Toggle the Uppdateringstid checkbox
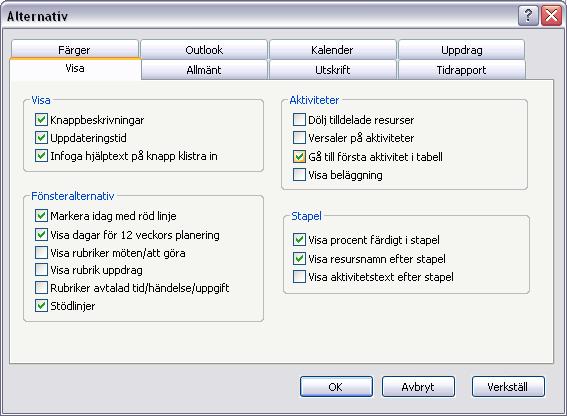Screen dimensions: 567x416 click(41, 137)
